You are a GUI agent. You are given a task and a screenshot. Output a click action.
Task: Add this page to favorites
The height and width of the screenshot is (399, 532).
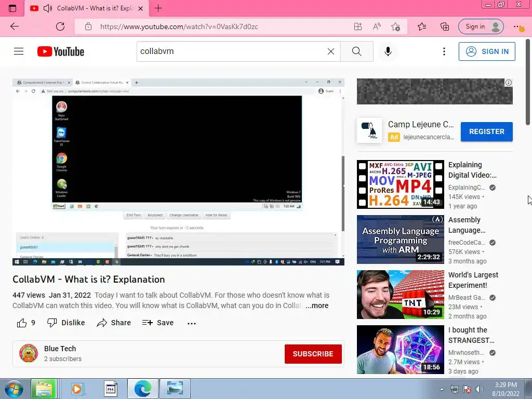[395, 26]
